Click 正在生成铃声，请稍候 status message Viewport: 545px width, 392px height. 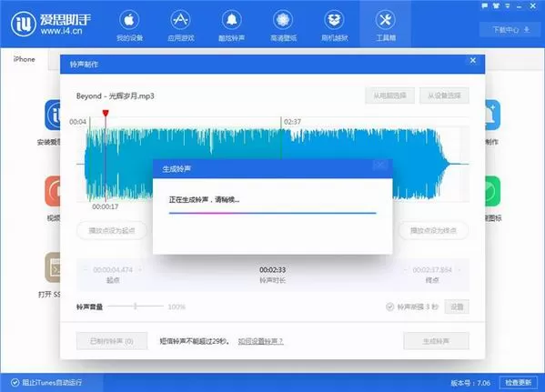tap(204, 199)
